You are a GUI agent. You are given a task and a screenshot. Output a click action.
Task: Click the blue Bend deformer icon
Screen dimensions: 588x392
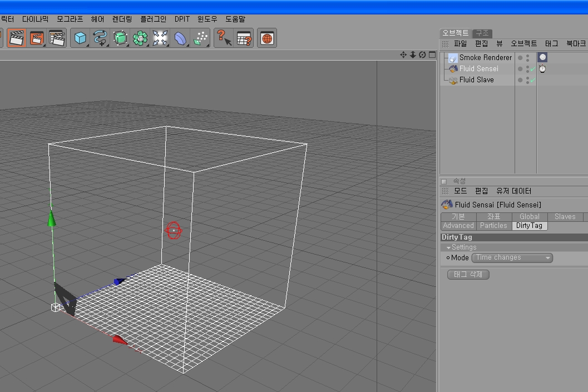tap(180, 38)
